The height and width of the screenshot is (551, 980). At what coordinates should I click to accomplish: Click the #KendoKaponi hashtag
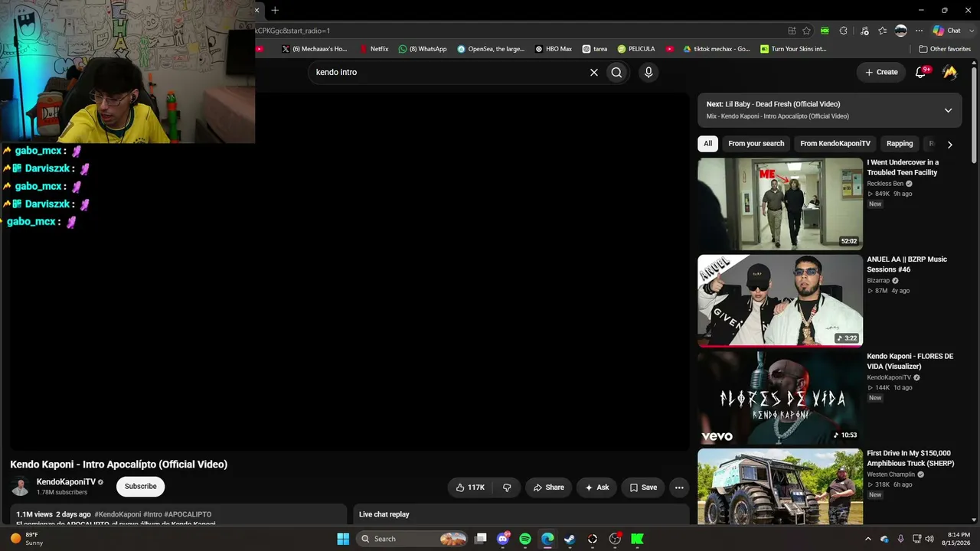pos(118,514)
